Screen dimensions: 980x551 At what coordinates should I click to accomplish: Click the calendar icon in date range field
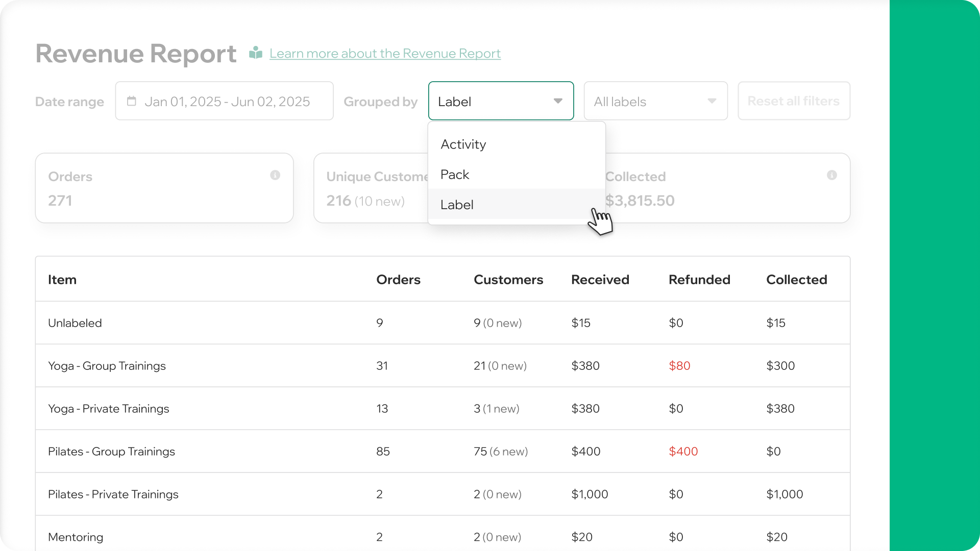(x=132, y=101)
